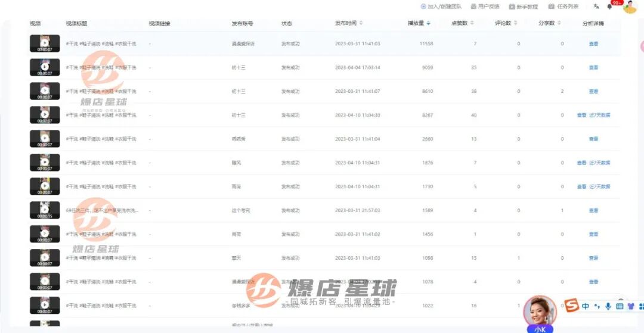Screen dimensions: 644x333
Task: Open the Sogou soft keyboard icon
Action: 620,306
